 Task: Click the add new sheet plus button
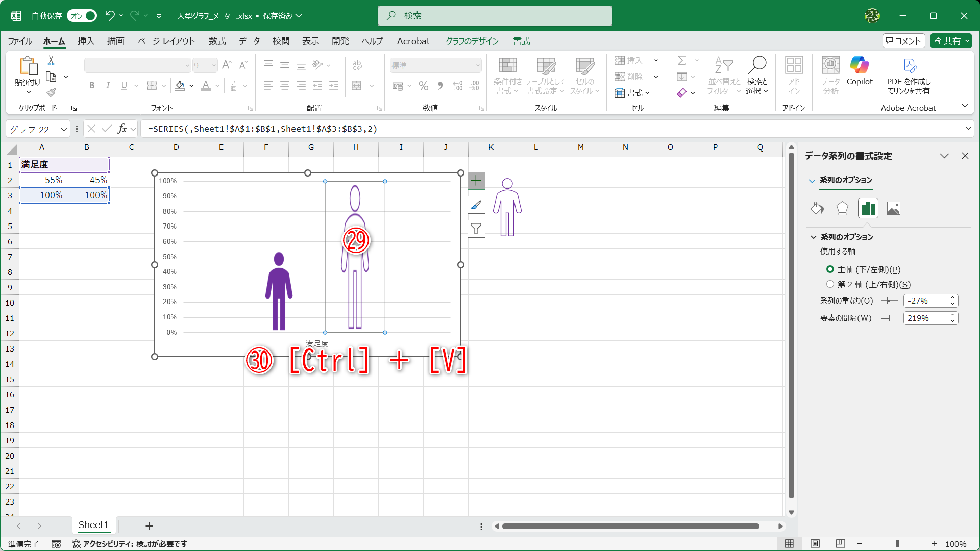(149, 525)
